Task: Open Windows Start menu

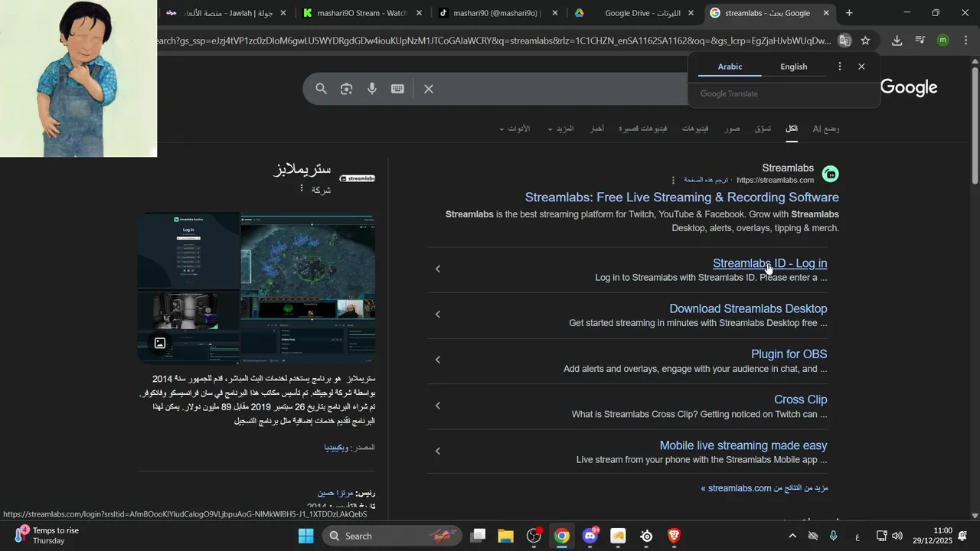Action: (x=306, y=536)
